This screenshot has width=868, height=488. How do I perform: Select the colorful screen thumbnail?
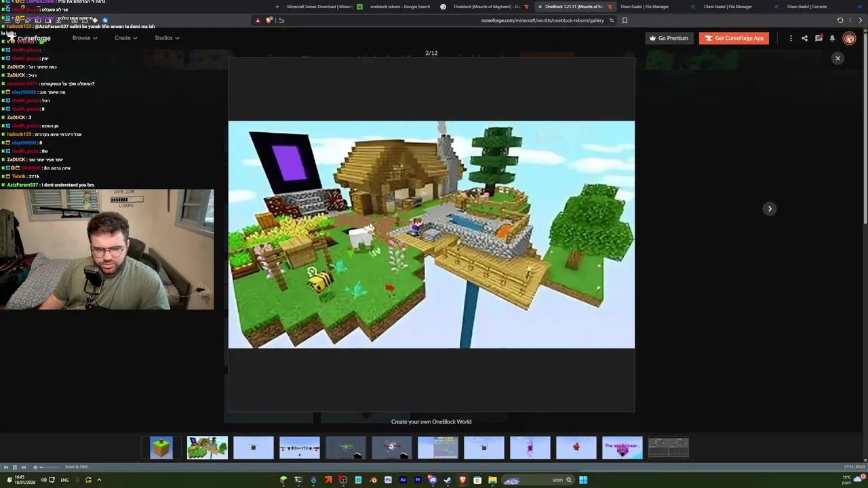pos(438,447)
